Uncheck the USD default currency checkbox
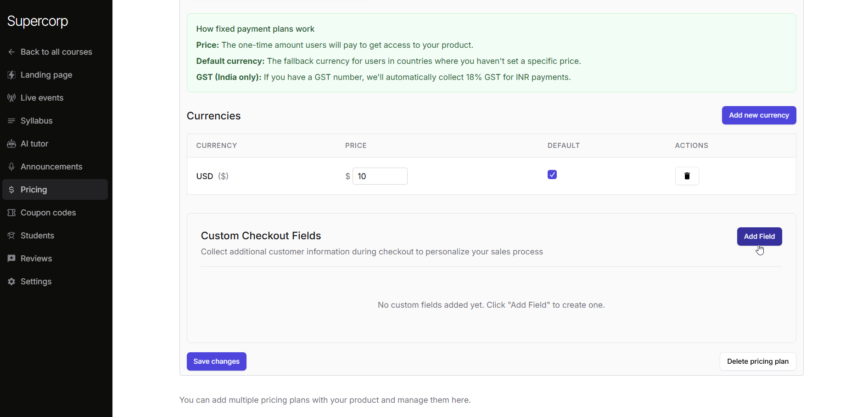Viewport: 868px width, 417px height. coord(552,175)
